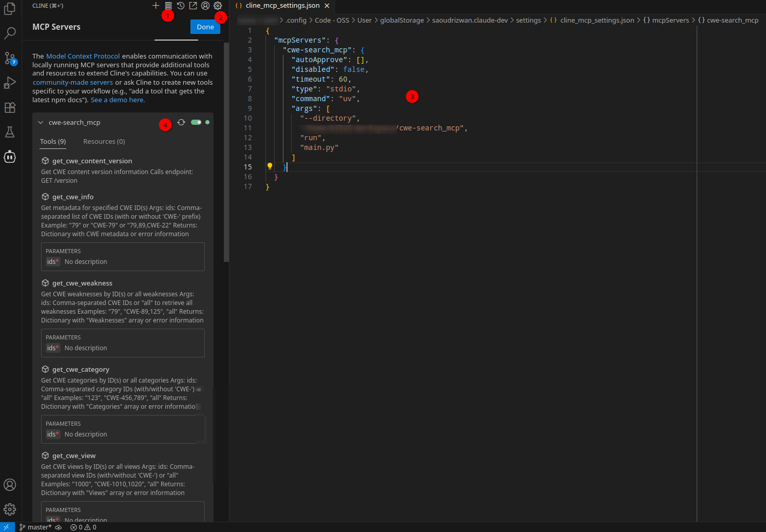Click the cube icon next to get_cwe_content_version
Viewport: 766px width, 532px height.
point(45,161)
